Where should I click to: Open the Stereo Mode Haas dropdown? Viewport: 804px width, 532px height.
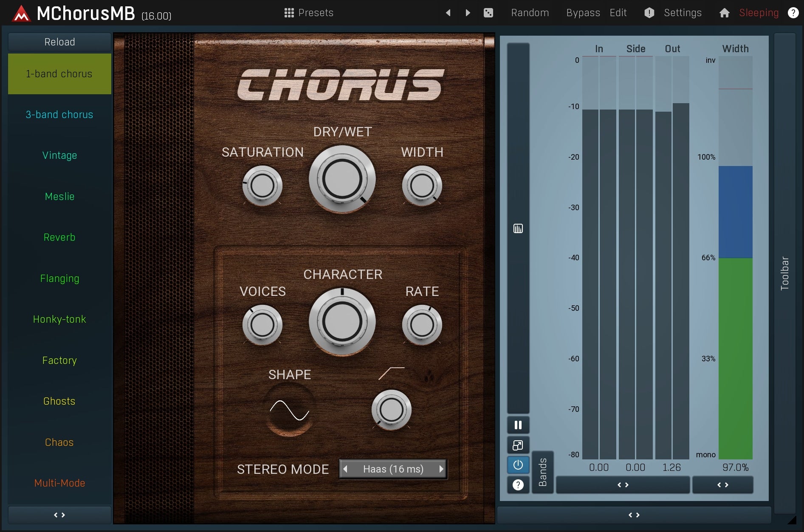392,469
